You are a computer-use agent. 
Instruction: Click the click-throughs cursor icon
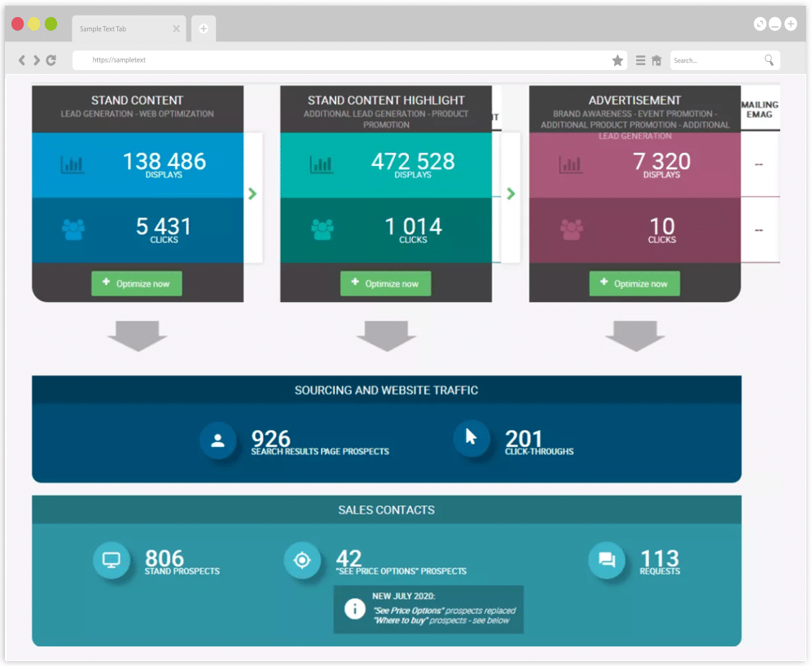coord(472,437)
